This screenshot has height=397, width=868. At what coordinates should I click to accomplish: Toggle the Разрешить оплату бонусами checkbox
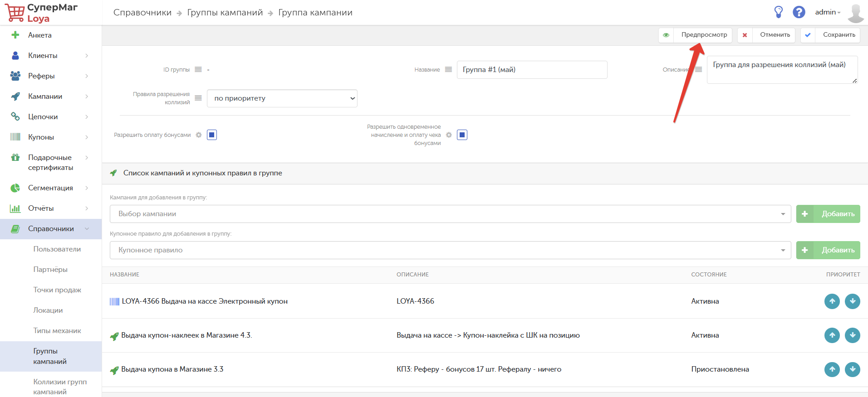[212, 135]
